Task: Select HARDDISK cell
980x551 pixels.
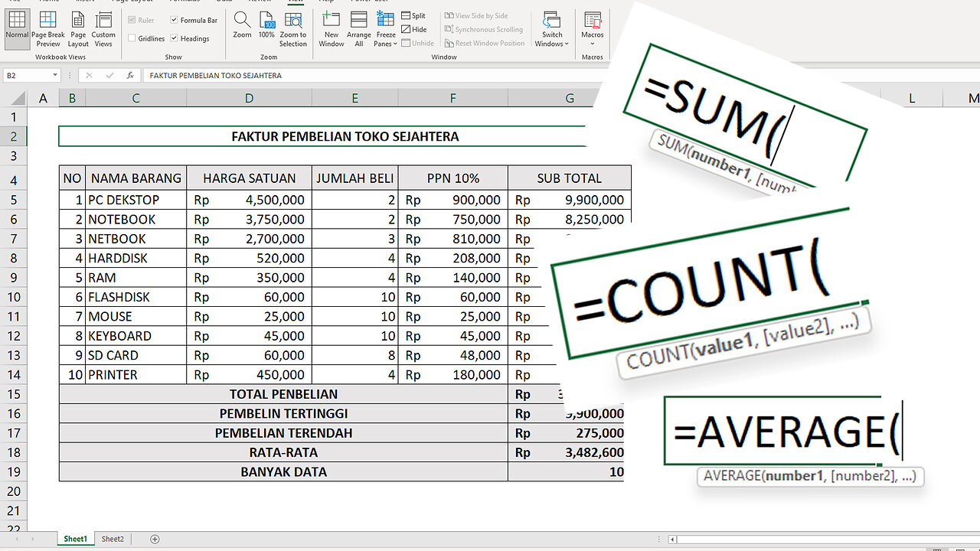Action: 136,259
